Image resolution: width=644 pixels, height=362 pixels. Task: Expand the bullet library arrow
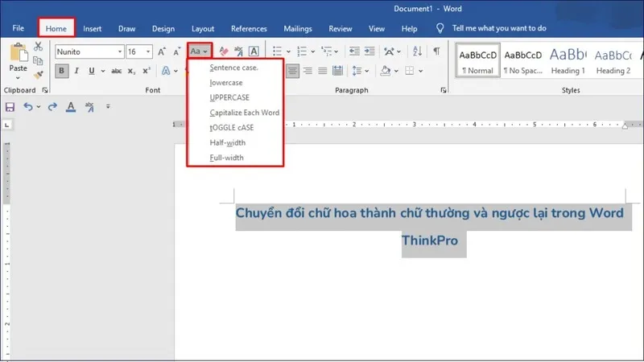[288, 51]
